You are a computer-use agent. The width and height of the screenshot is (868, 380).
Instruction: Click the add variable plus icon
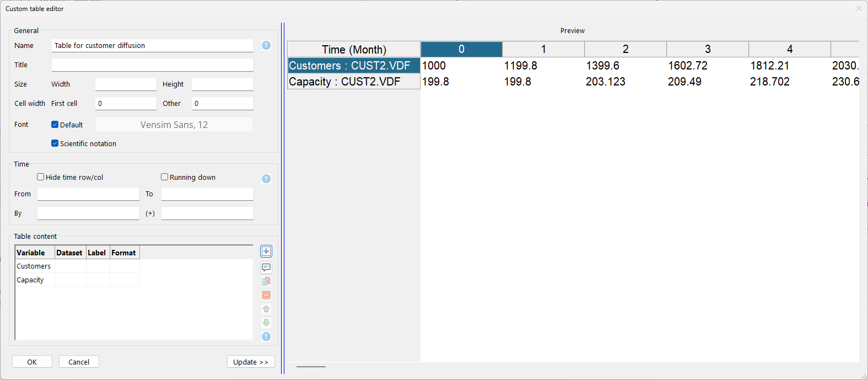[266, 251]
